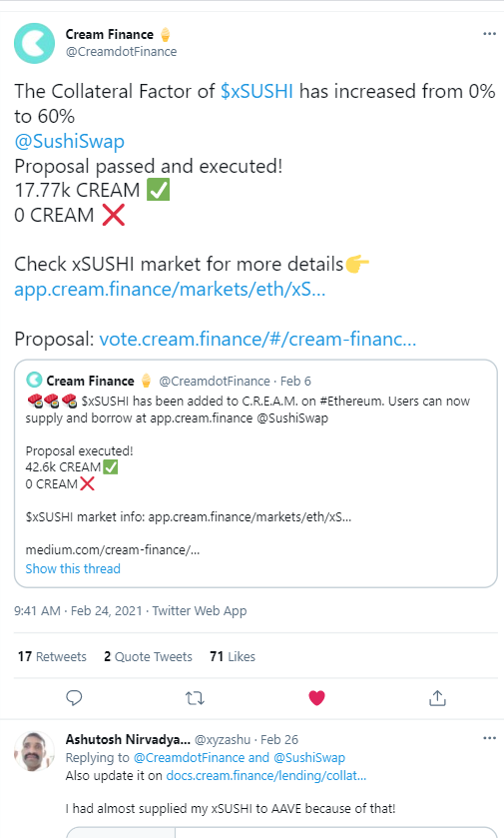View the 71 Likes list
Image resolution: width=504 pixels, height=838 pixels.
coord(233,656)
